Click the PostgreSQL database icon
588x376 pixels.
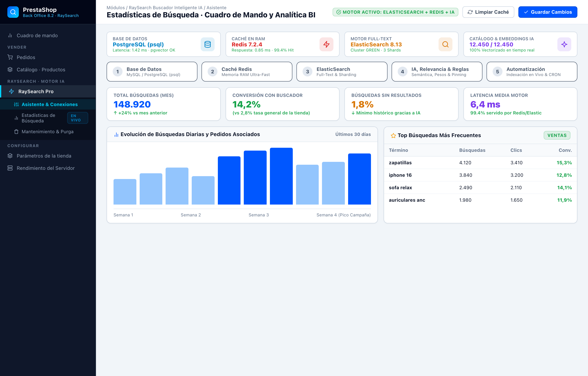207,44
